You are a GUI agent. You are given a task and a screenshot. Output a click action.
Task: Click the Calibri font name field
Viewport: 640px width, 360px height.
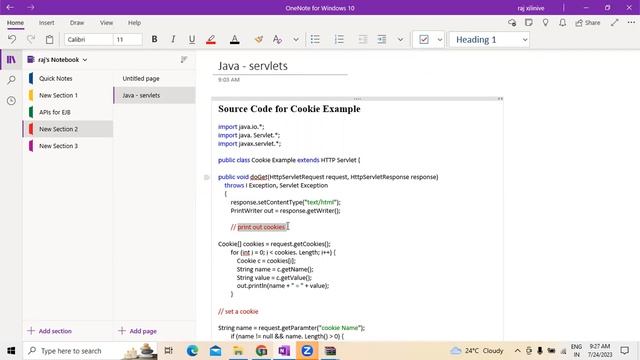(88, 40)
